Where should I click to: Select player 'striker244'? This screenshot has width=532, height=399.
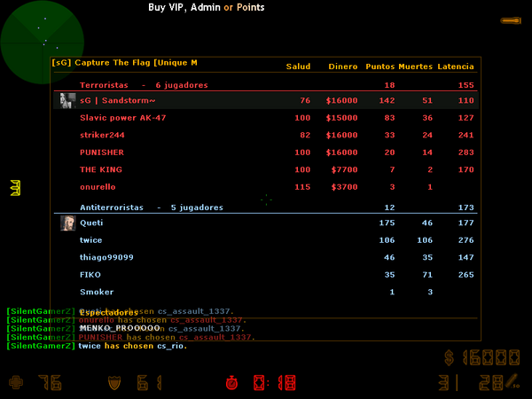tap(102, 135)
